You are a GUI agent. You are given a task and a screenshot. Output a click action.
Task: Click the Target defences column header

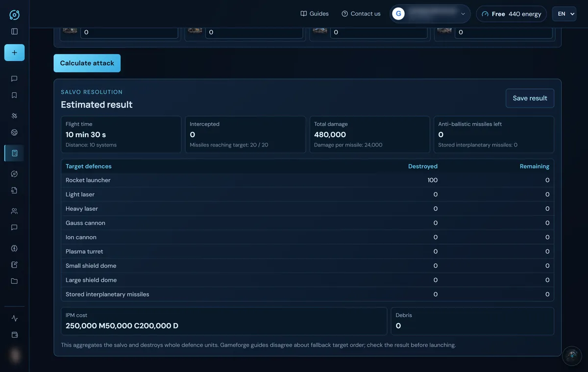point(89,166)
